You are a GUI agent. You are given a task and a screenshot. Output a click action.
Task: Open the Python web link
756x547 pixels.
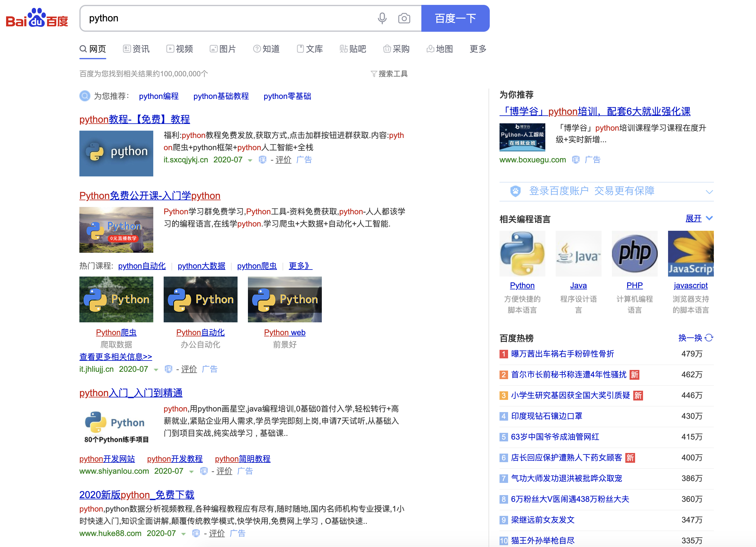coord(285,332)
